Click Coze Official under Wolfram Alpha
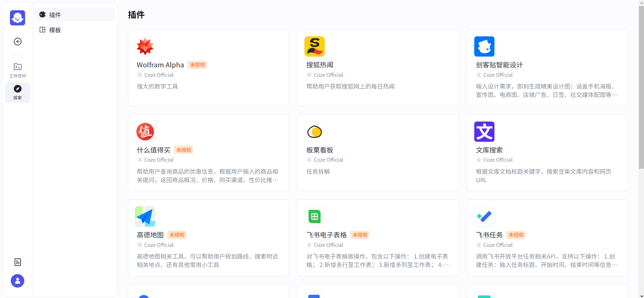Image resolution: width=644 pixels, height=298 pixels. point(159,75)
